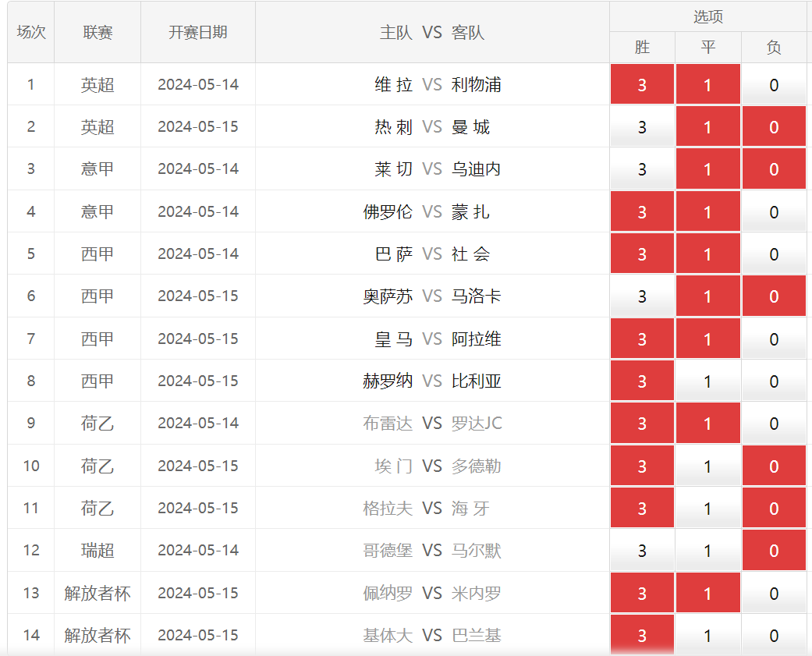Click the 负 sub-header
Viewport: 812px width, 656px height.
point(774,47)
